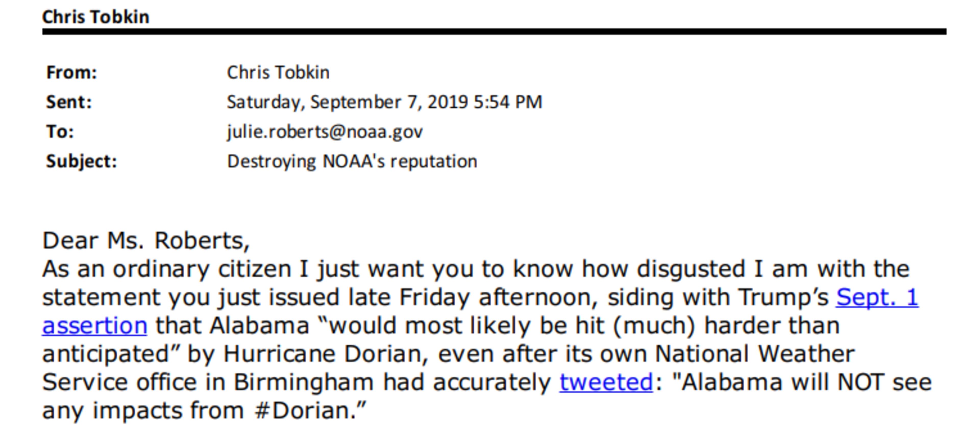Click the thick black header divider line

(494, 32)
